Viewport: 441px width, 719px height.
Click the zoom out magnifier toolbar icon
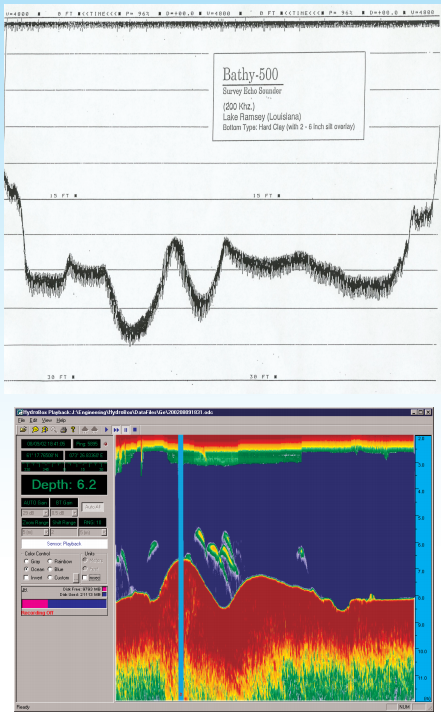click(x=44, y=430)
